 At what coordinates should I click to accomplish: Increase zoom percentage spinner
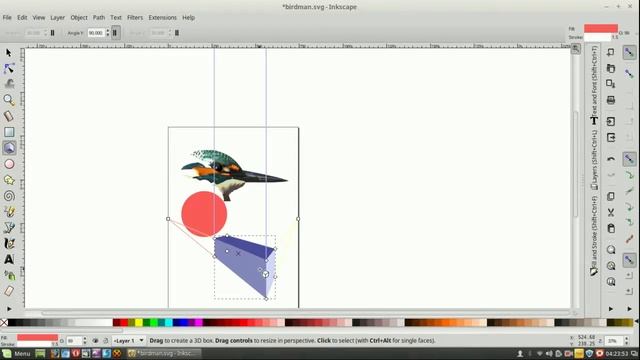pos(626,338)
